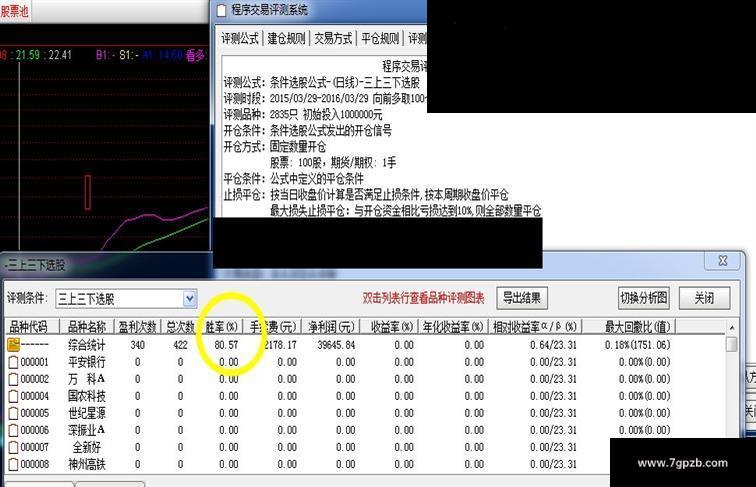Click the document icon for 000007

pyautogui.click(x=14, y=447)
